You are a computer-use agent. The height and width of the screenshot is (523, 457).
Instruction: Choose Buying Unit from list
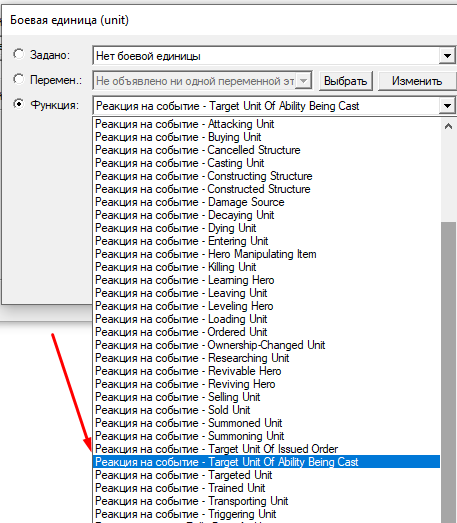(266, 137)
